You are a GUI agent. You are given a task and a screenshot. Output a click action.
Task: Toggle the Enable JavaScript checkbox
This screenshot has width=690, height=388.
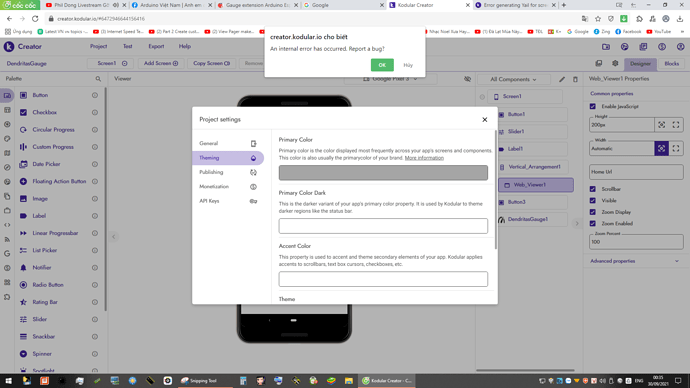coord(593,106)
